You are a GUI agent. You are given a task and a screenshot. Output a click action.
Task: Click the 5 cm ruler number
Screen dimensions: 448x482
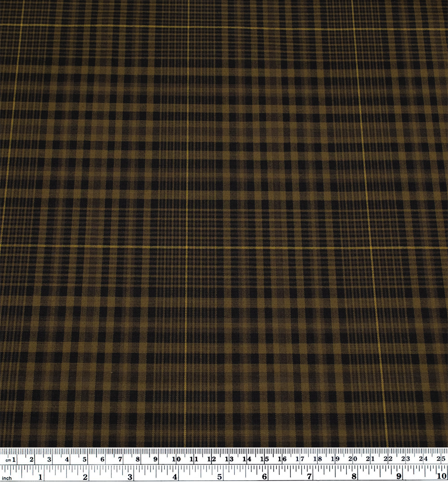click(85, 459)
